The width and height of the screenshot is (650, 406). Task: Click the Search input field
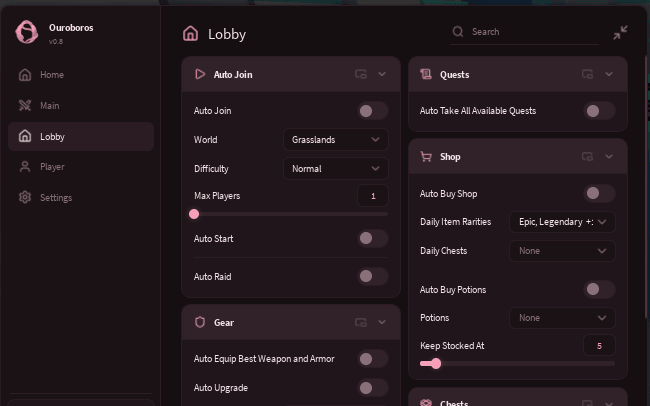524,32
